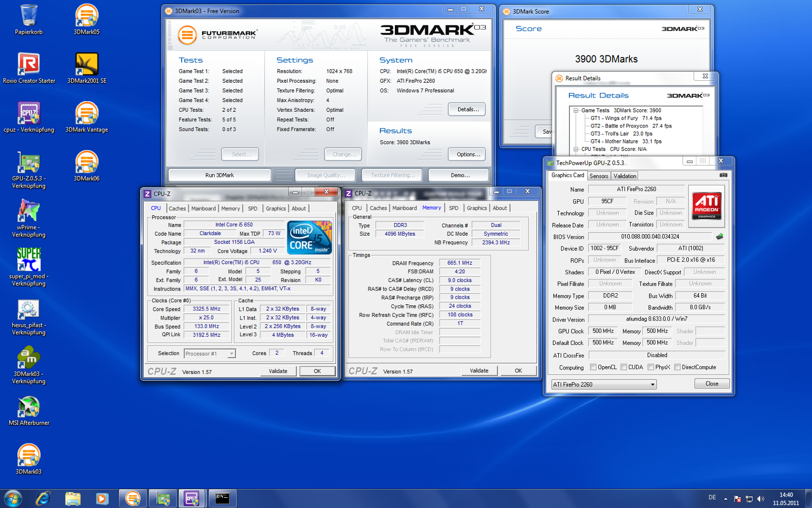Open Graphics tab in right CPU-Z window
This screenshot has width=812, height=508.
(x=477, y=208)
